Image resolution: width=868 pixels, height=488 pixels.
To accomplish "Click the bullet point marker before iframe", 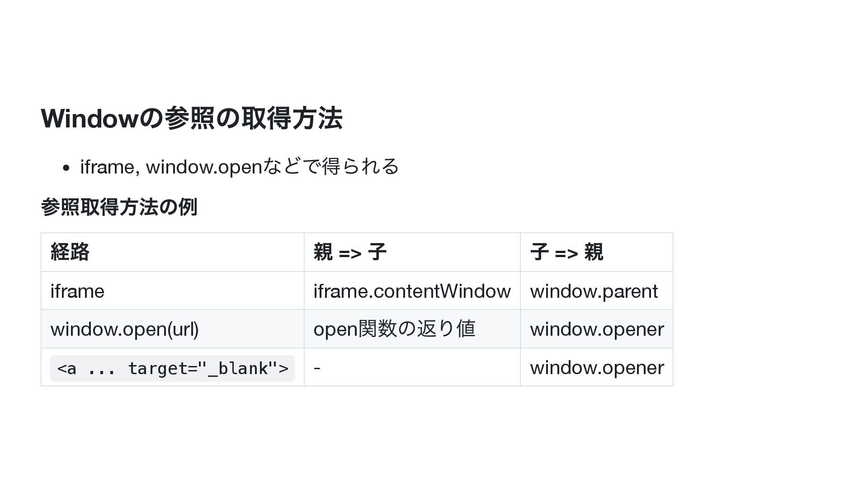I will click(66, 168).
